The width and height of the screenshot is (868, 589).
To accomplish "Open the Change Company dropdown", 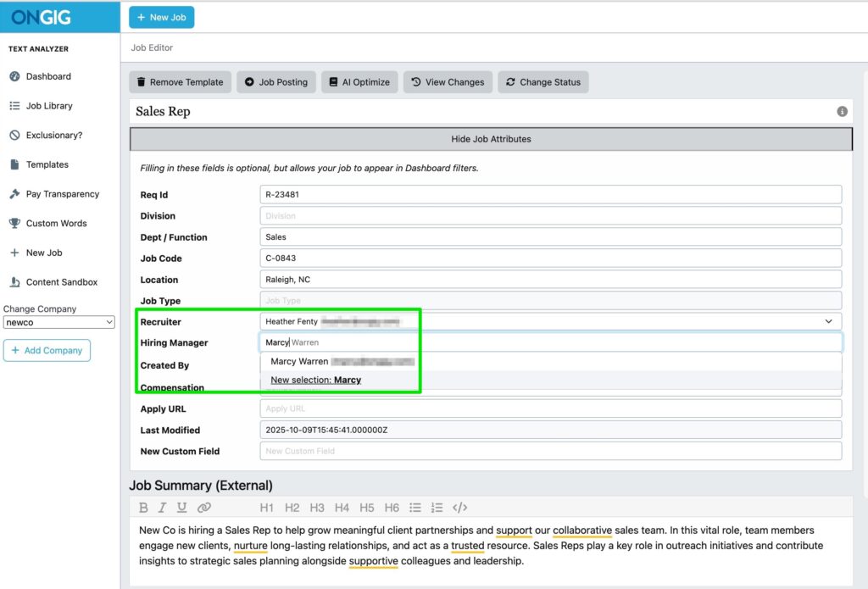I will (x=58, y=322).
